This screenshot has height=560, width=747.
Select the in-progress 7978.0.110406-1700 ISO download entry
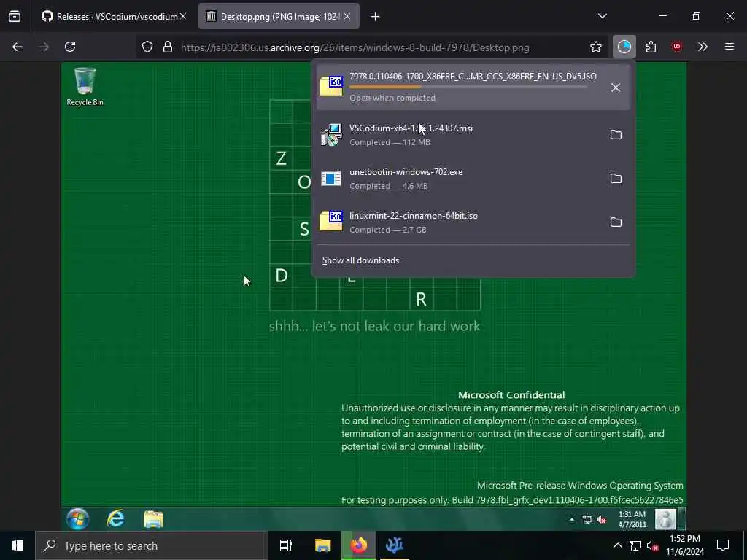(473, 87)
